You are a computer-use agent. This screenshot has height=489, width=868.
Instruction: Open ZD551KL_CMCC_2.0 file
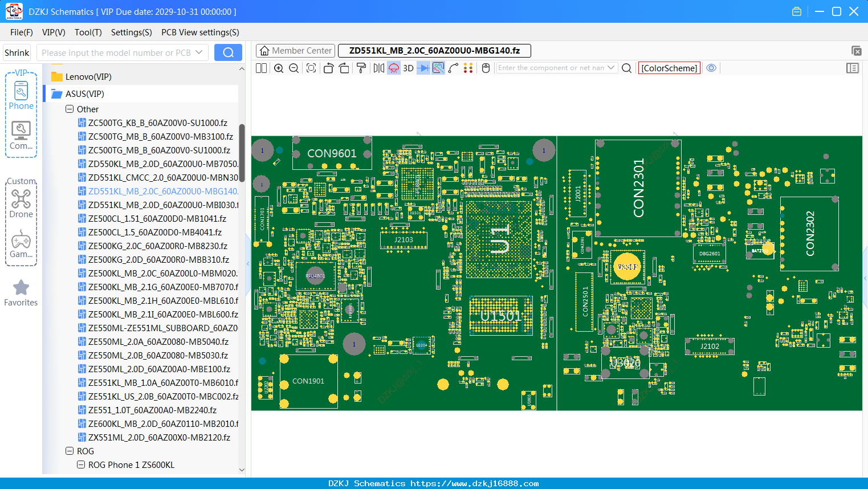pos(158,177)
